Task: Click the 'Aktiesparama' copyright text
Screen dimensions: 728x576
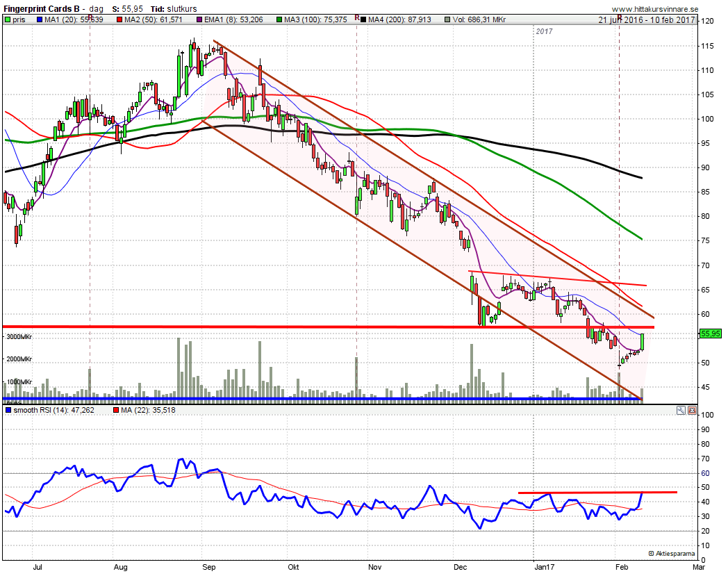Action: coord(672,554)
